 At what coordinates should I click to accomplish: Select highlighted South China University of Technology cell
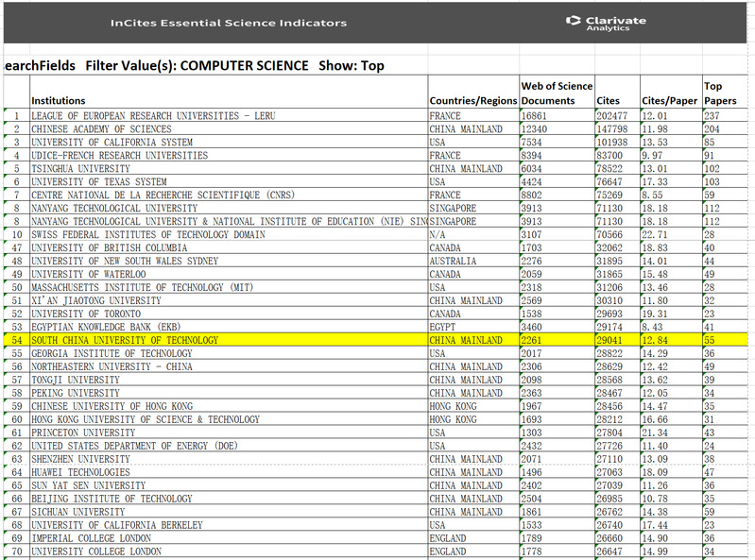click(x=229, y=340)
